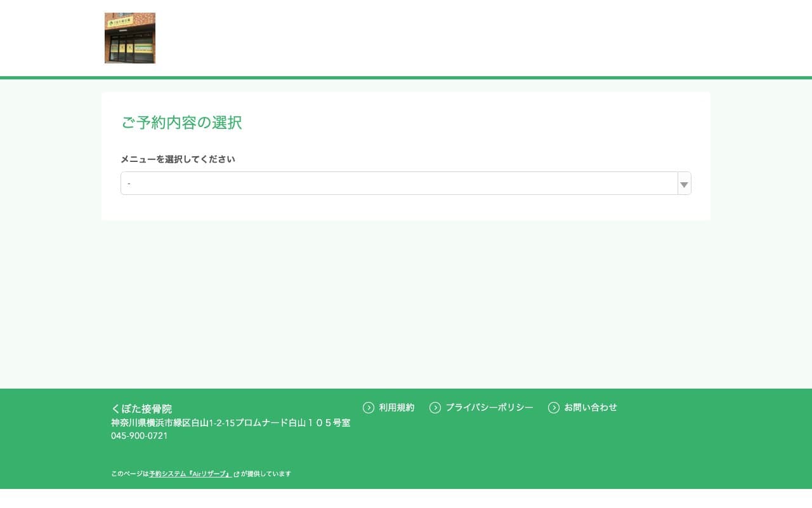The image size is (812, 508).
Task: Click the ご予約内容の選択 heading
Action: click(x=181, y=123)
